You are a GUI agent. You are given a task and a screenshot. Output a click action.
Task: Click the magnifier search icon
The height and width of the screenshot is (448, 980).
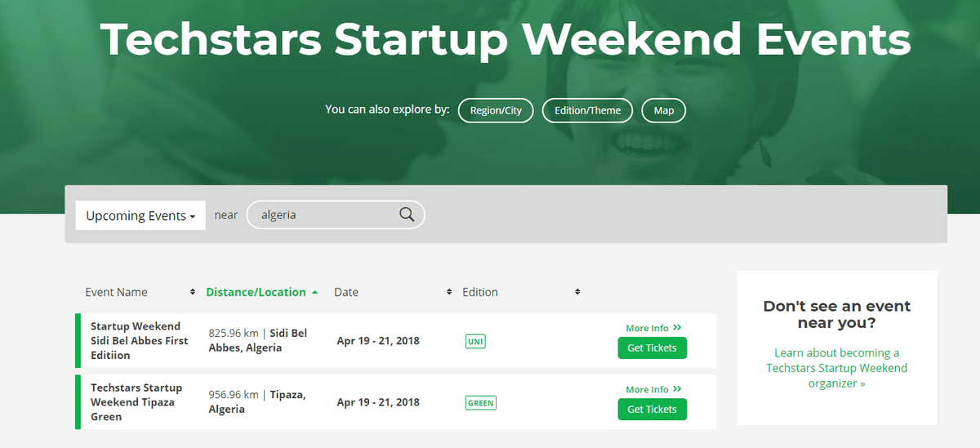(x=407, y=215)
